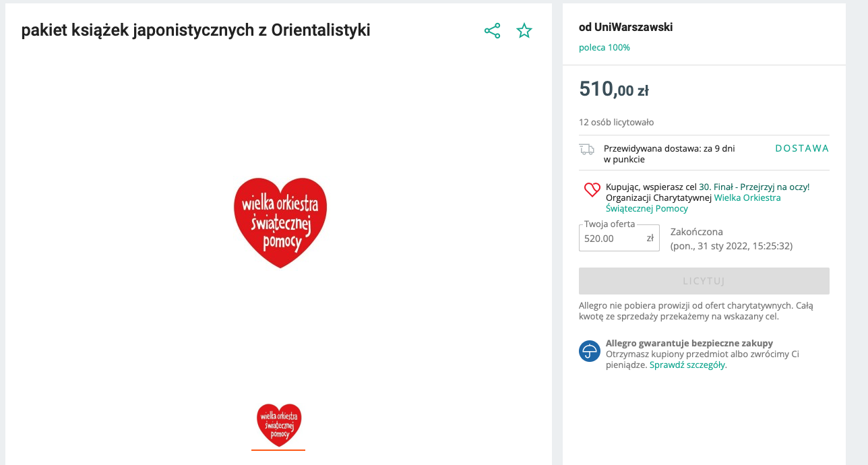Image resolution: width=868 pixels, height=465 pixels.
Task: Open the large WOŚP heart image
Action: (x=280, y=222)
